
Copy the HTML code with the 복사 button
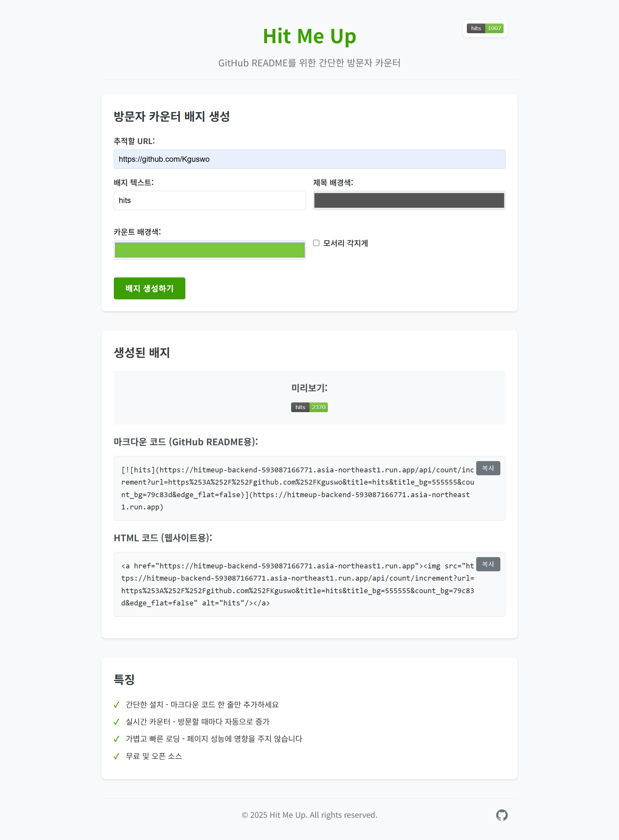point(488,565)
